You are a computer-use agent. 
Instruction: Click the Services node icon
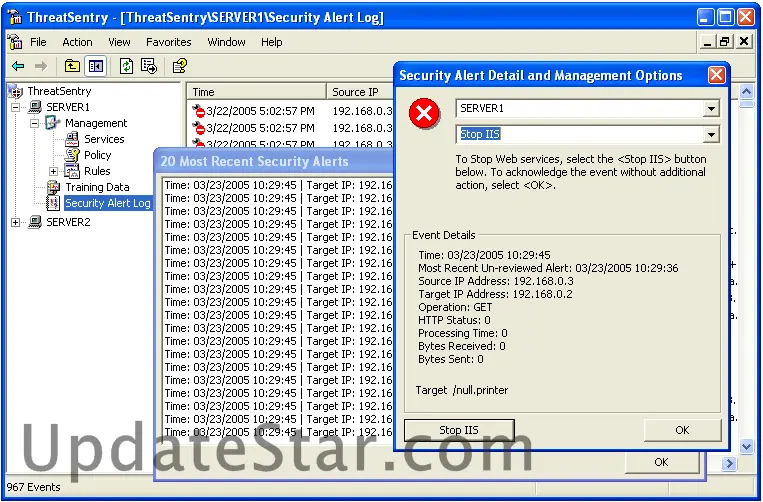click(x=72, y=139)
